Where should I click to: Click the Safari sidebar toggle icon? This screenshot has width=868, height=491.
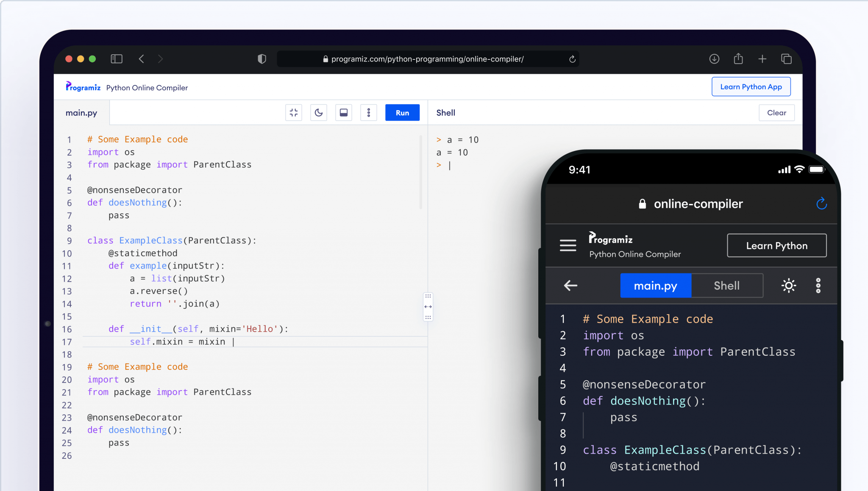pos(117,59)
